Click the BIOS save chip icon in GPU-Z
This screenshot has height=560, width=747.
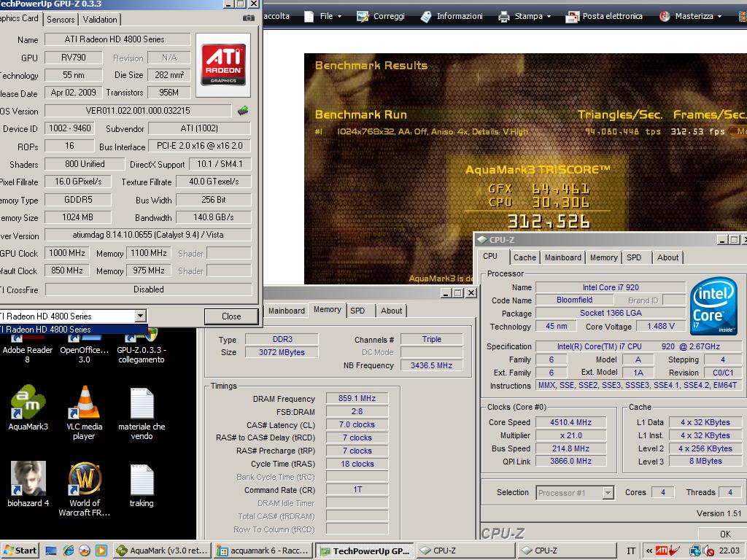tap(243, 111)
